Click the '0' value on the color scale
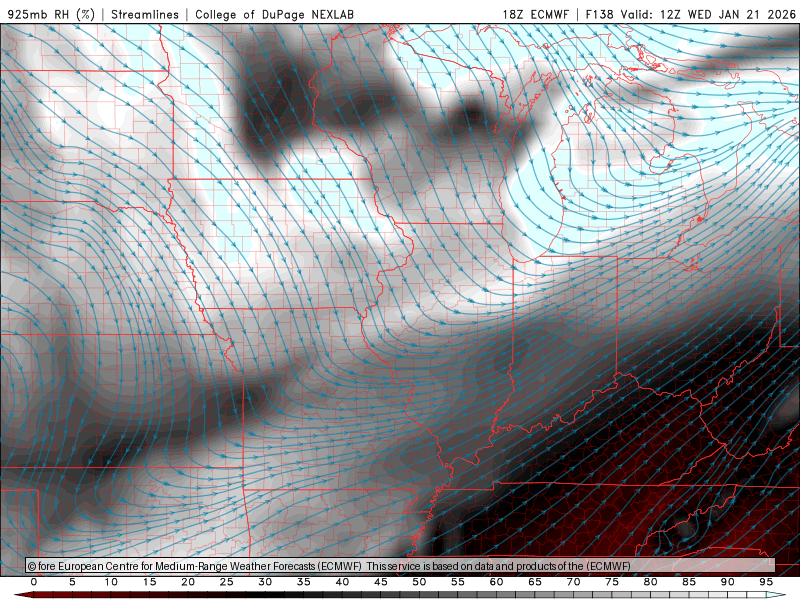 coord(34,582)
